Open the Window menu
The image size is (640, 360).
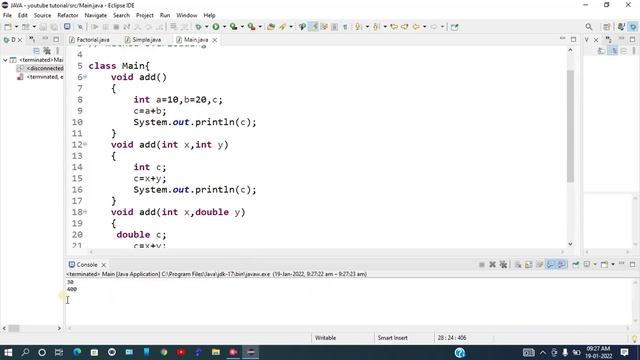pyautogui.click(x=187, y=15)
